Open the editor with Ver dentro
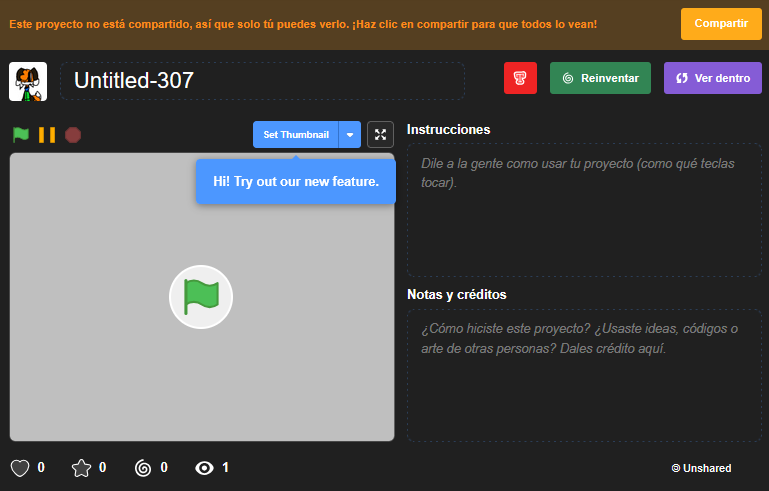Image resolution: width=769 pixels, height=491 pixels. pyautogui.click(x=713, y=78)
